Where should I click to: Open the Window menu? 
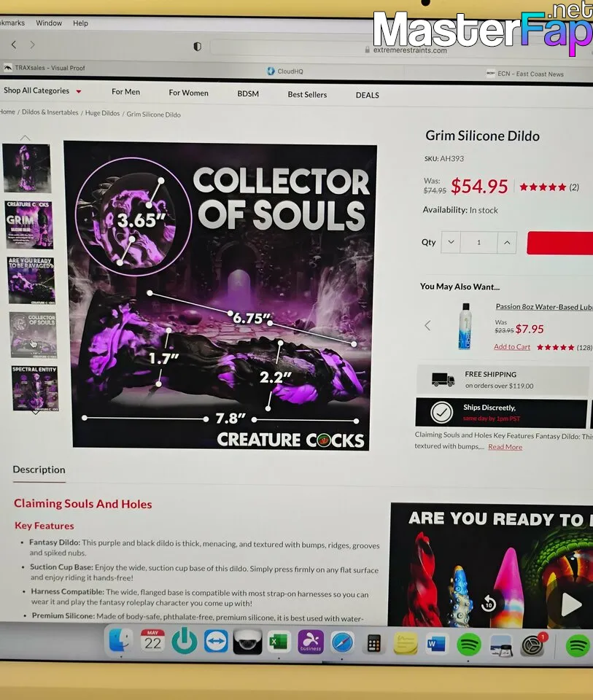coord(49,23)
